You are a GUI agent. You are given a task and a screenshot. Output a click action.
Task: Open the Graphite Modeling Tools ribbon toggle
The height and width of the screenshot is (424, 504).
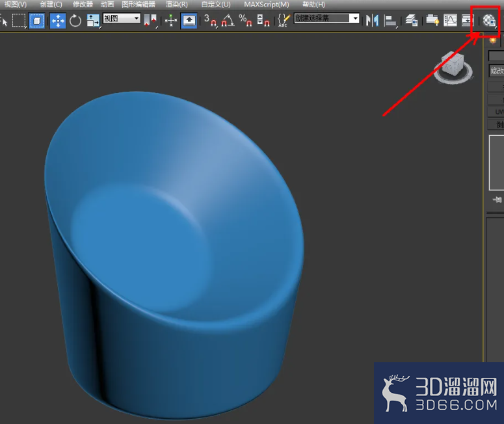coord(432,21)
